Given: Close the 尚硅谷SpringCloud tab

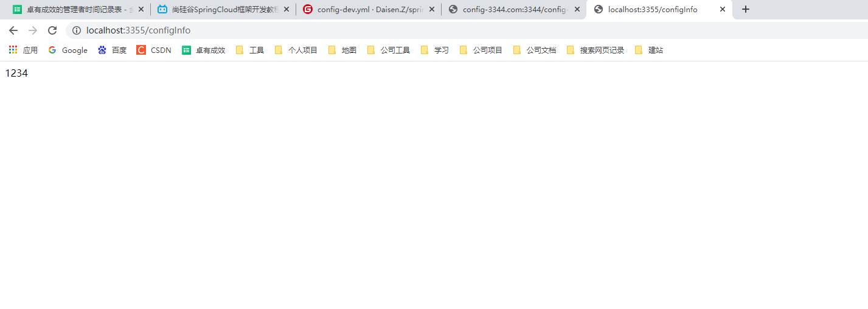Looking at the screenshot, I should tap(286, 9).
